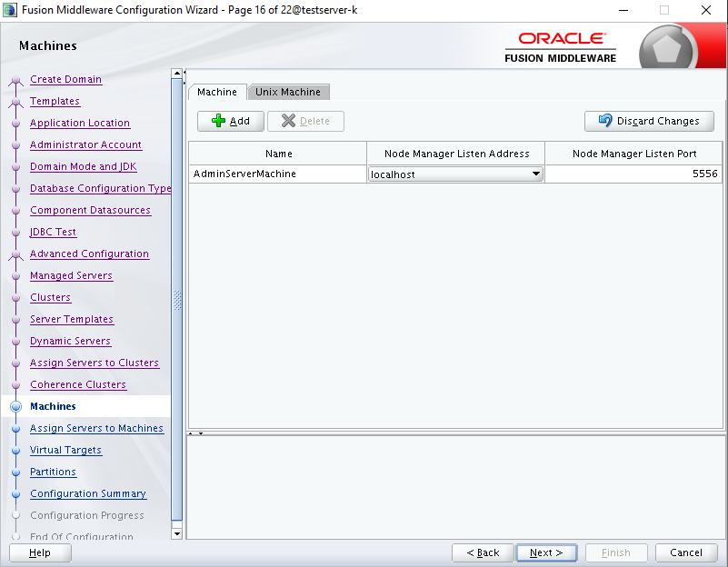
Task: Click the sidebar vertical scrollbar thumb
Action: [x=176, y=300]
